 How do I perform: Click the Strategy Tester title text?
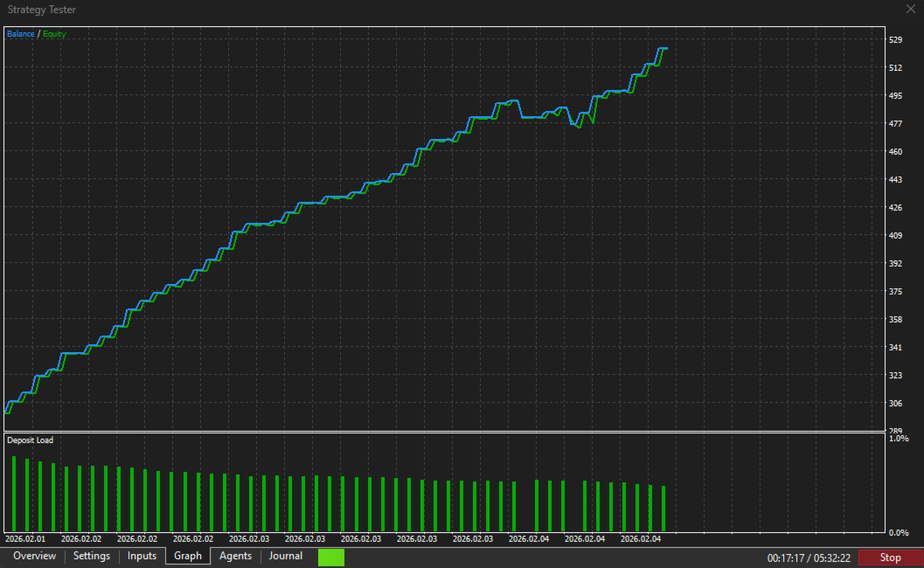[x=42, y=10]
